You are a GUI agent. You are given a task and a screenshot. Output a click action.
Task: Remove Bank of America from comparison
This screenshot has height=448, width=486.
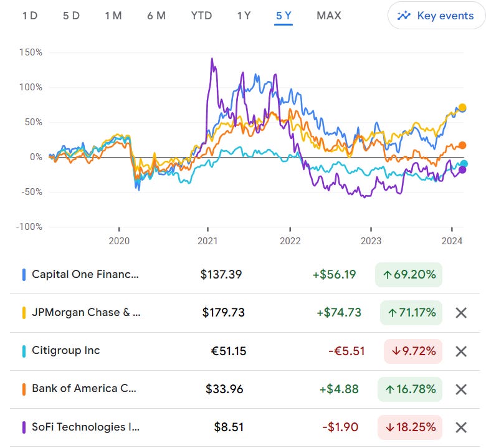coord(461,389)
